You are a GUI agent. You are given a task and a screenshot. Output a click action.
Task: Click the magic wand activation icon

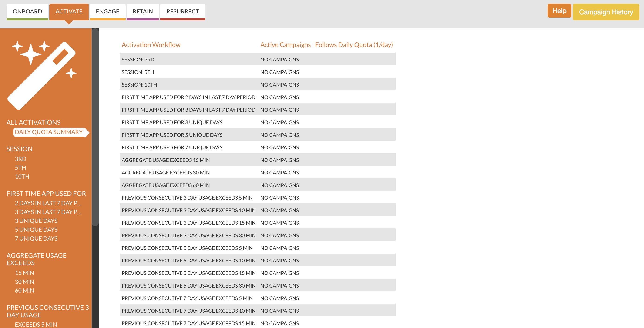click(x=42, y=75)
